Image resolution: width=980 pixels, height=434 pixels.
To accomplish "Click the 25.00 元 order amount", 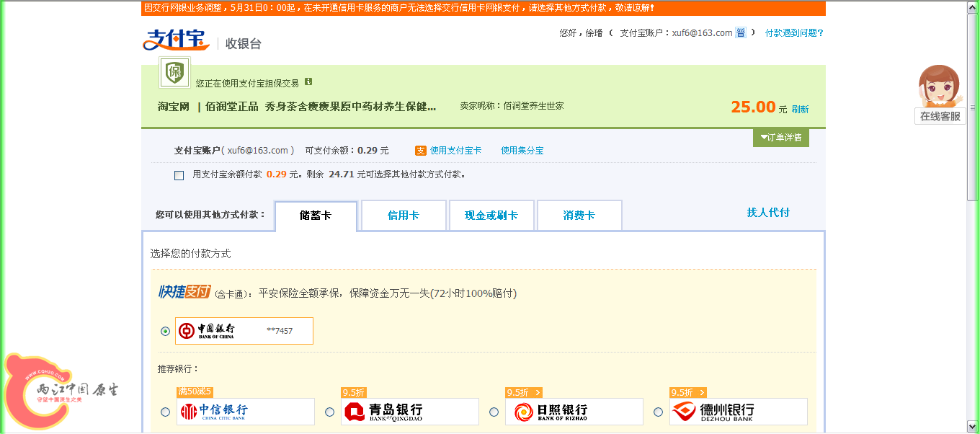I will click(x=759, y=107).
